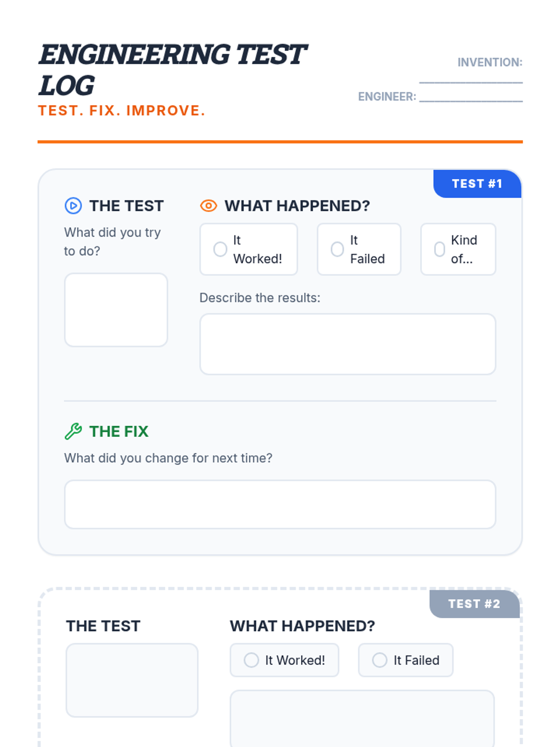Click the "Describe the results" text area
The height and width of the screenshot is (747, 560).
click(348, 344)
